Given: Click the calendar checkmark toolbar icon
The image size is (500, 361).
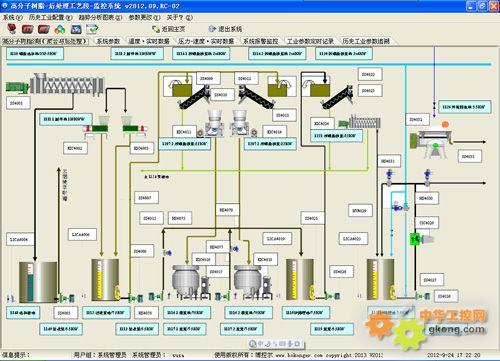Looking at the screenshot, I should click(x=92, y=29).
